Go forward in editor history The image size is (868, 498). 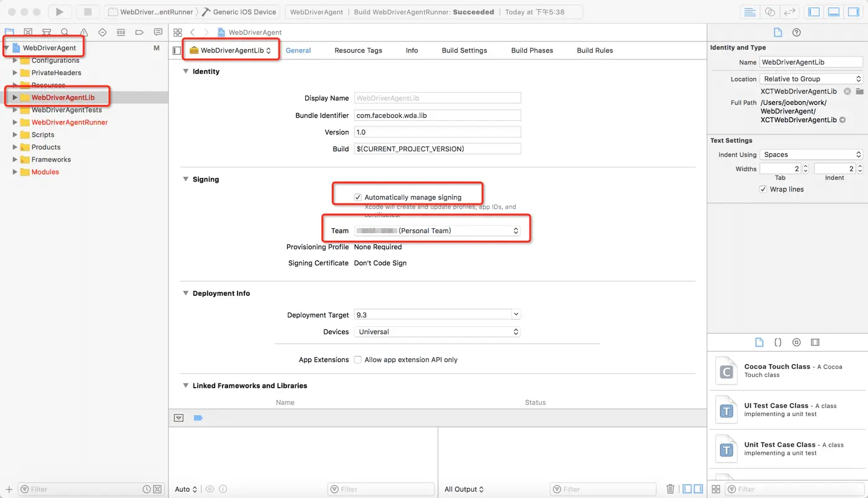pyautogui.click(x=206, y=32)
